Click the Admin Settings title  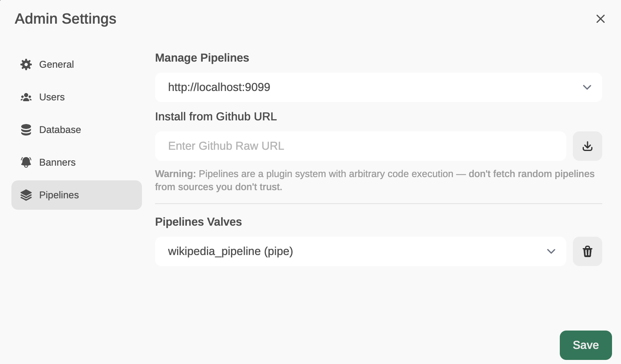tap(66, 19)
